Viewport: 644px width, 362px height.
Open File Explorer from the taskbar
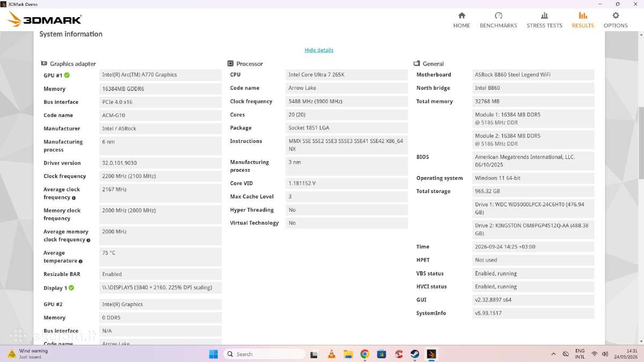coord(348,354)
